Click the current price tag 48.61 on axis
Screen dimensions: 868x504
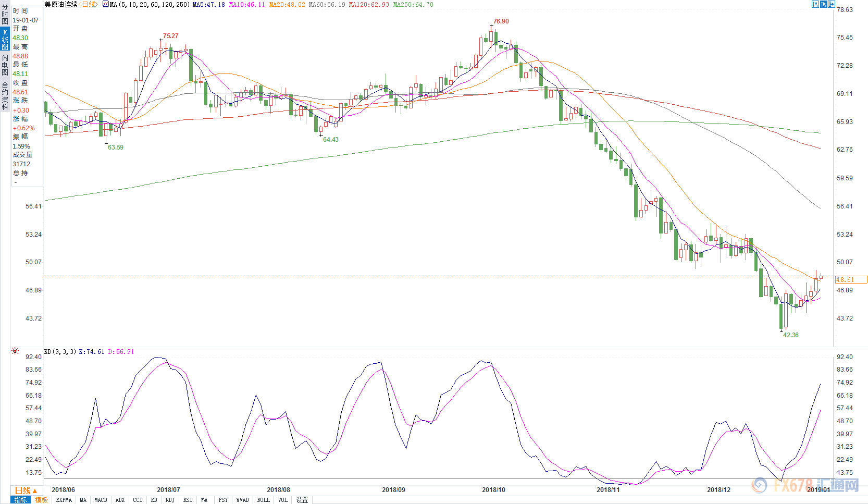pos(851,280)
